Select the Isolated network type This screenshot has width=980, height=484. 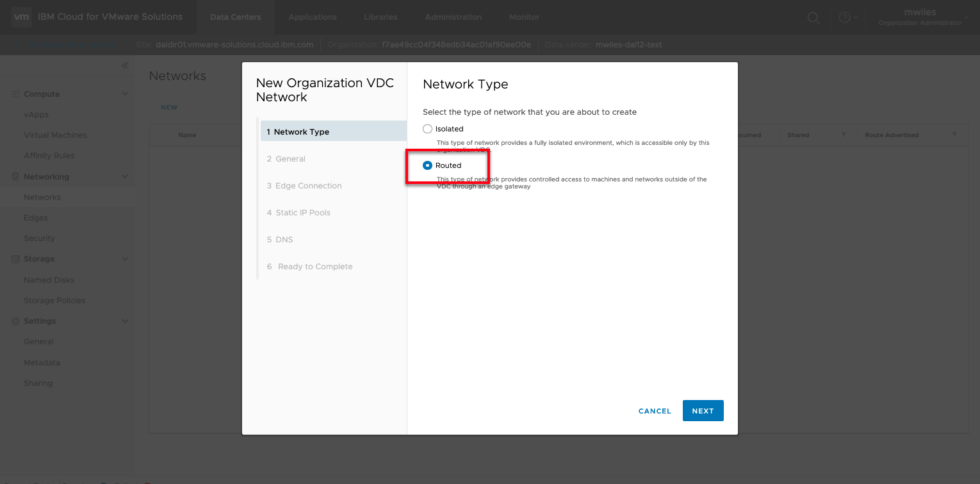pos(428,129)
